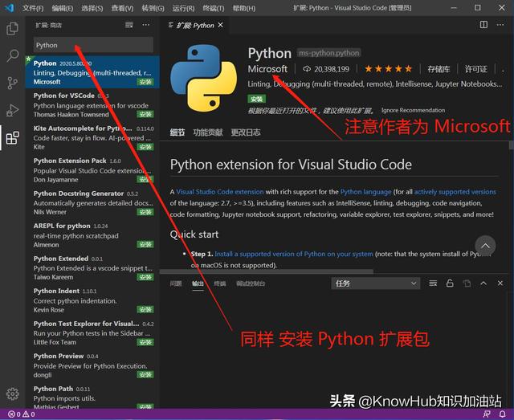Install Python Docstring Generator extension
514x420 pixels.
tap(145, 212)
